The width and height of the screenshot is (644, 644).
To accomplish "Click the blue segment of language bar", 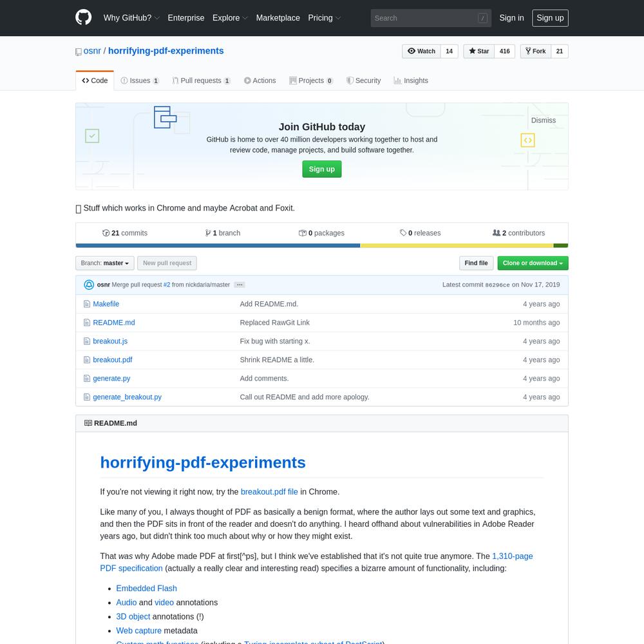I will pyautogui.click(x=218, y=245).
